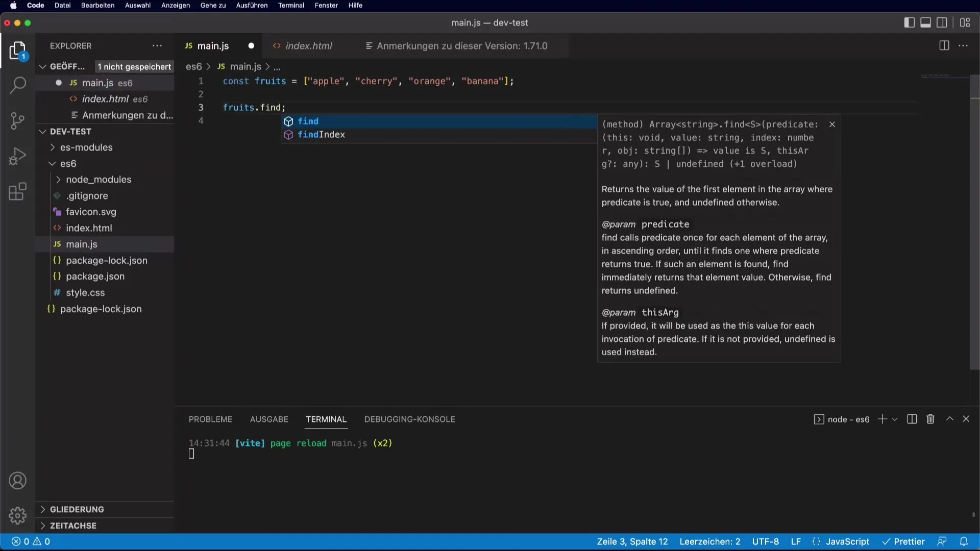The image size is (980, 551).
Task: Close the bottom panel
Action: (x=966, y=419)
